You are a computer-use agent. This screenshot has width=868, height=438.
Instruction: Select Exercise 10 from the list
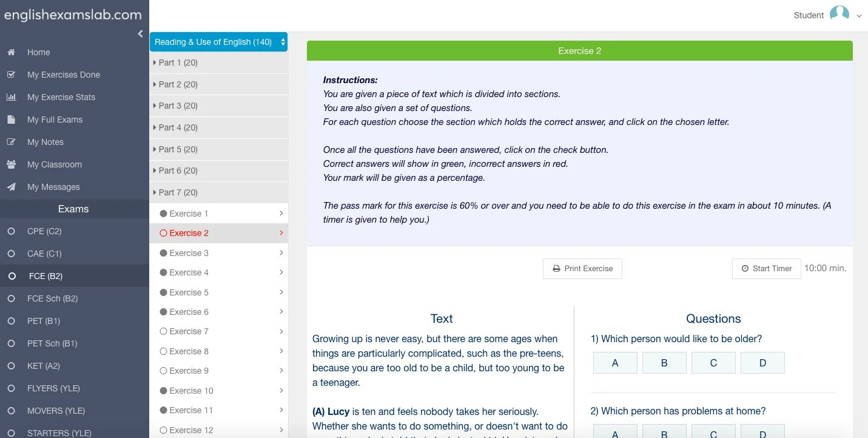pos(191,391)
